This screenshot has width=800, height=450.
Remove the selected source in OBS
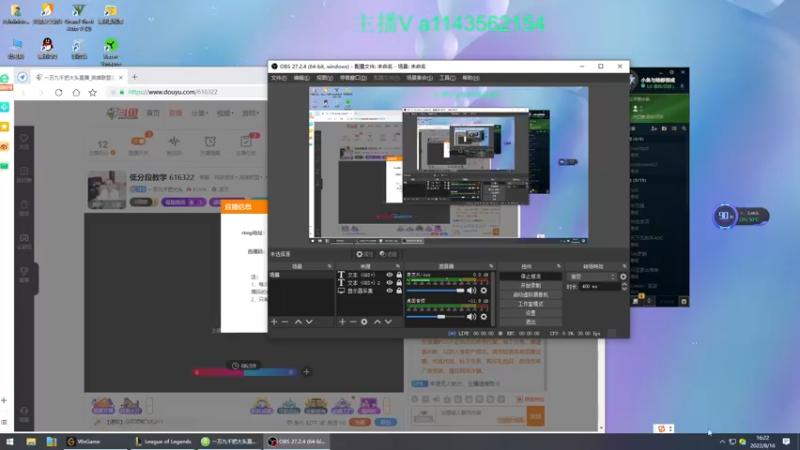click(353, 322)
